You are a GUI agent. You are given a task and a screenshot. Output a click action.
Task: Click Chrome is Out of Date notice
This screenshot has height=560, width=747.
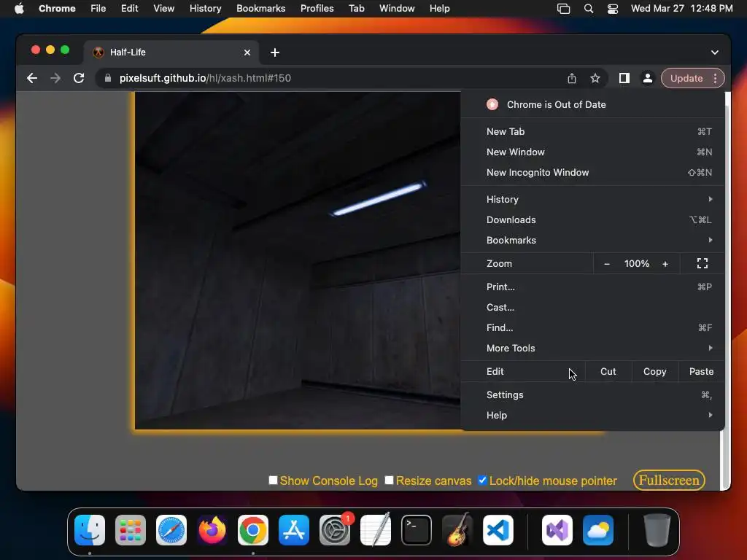592,104
